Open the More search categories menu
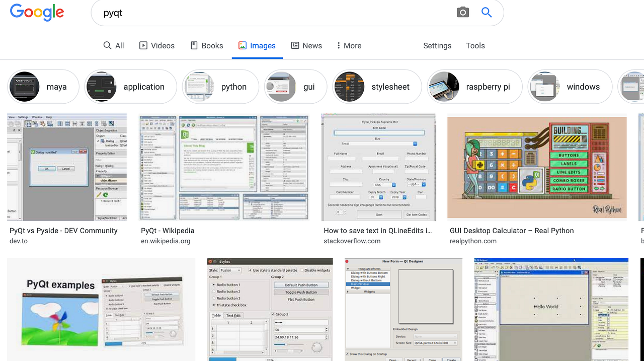644x361 pixels. click(349, 45)
